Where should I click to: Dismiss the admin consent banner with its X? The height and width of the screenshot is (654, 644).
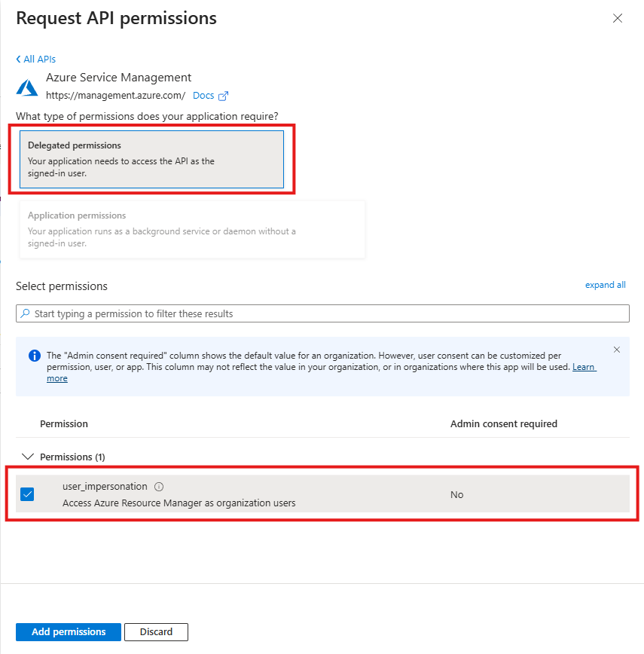click(617, 350)
